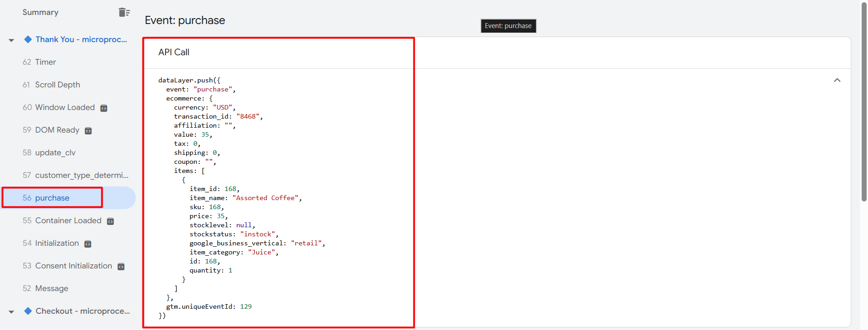868x330 pixels.
Task: Click the Thank You - microproc... page link
Action: coord(81,39)
